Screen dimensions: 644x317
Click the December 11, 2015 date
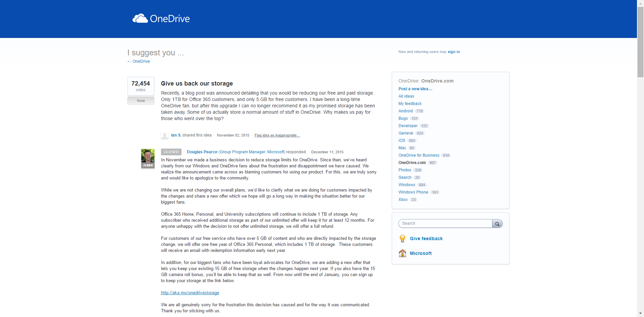tap(327, 152)
